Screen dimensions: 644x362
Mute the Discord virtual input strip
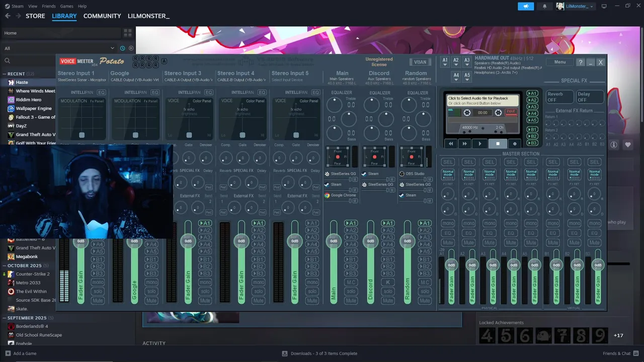click(388, 301)
